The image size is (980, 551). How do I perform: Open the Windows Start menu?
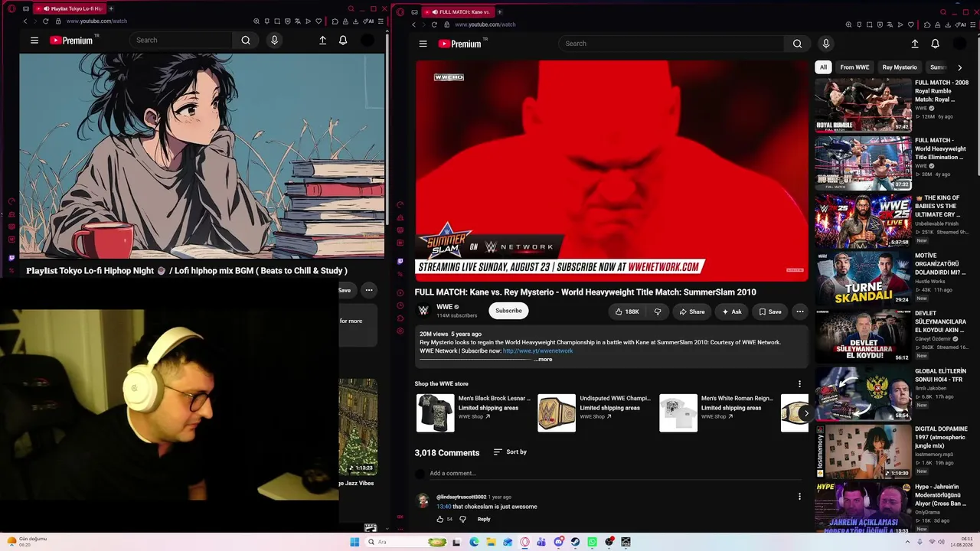click(354, 542)
